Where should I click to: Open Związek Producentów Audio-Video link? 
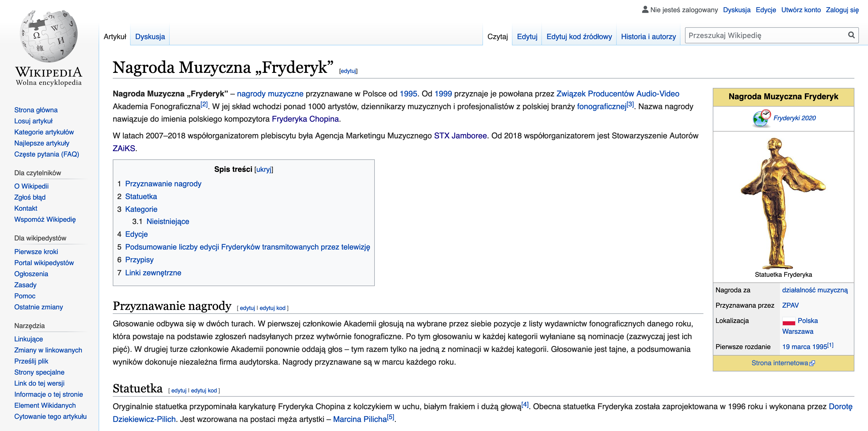[x=618, y=94]
